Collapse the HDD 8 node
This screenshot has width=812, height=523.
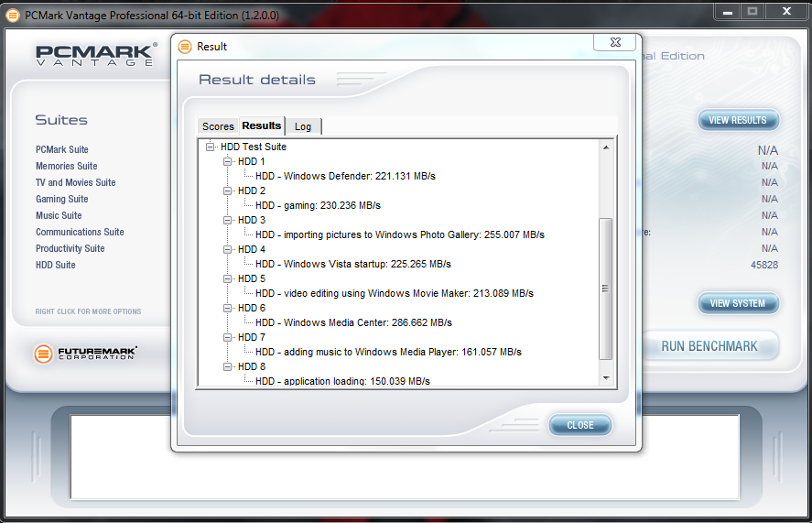coord(227,366)
